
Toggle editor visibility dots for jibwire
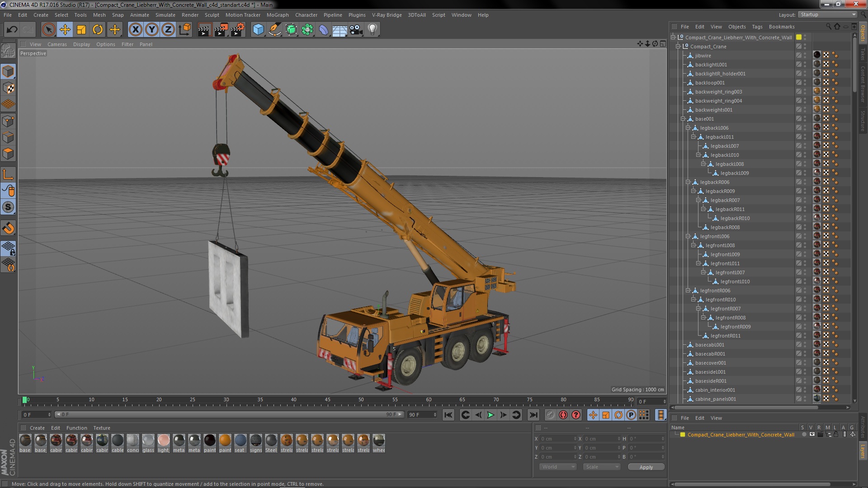tap(805, 56)
